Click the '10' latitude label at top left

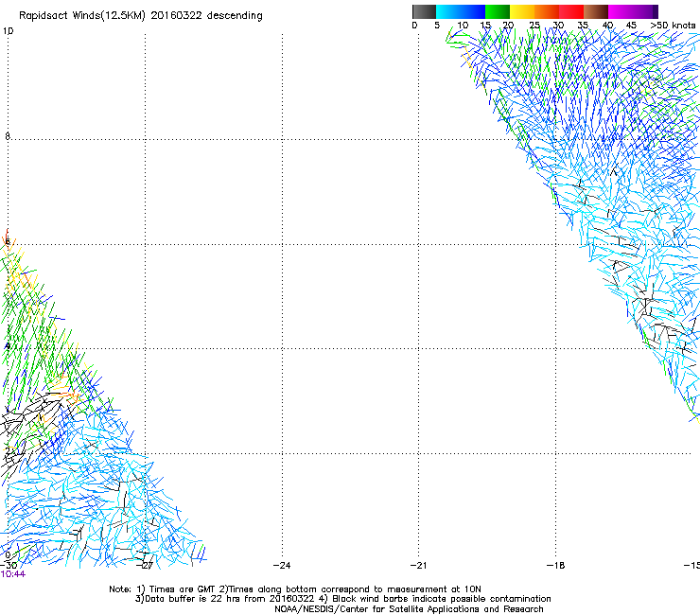(8, 31)
